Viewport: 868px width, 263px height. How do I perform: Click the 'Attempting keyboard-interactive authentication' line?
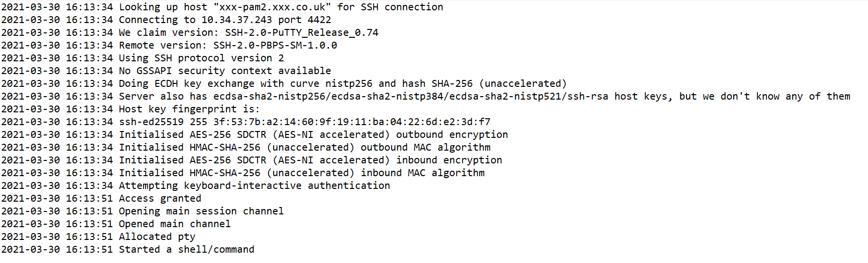click(x=254, y=186)
